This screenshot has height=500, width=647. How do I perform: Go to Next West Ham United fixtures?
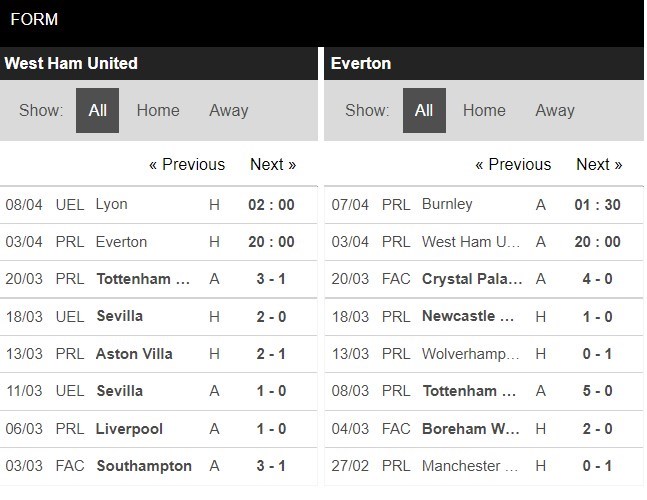[273, 164]
